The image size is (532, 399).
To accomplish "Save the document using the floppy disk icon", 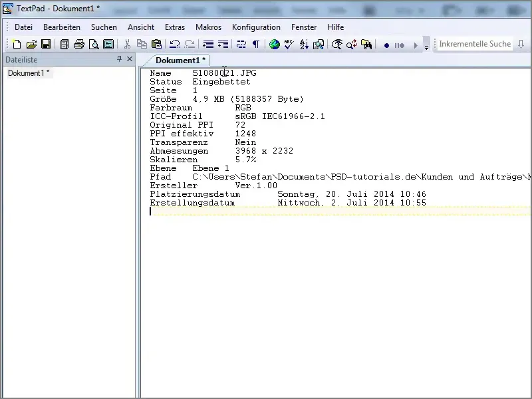I will 46,45.
